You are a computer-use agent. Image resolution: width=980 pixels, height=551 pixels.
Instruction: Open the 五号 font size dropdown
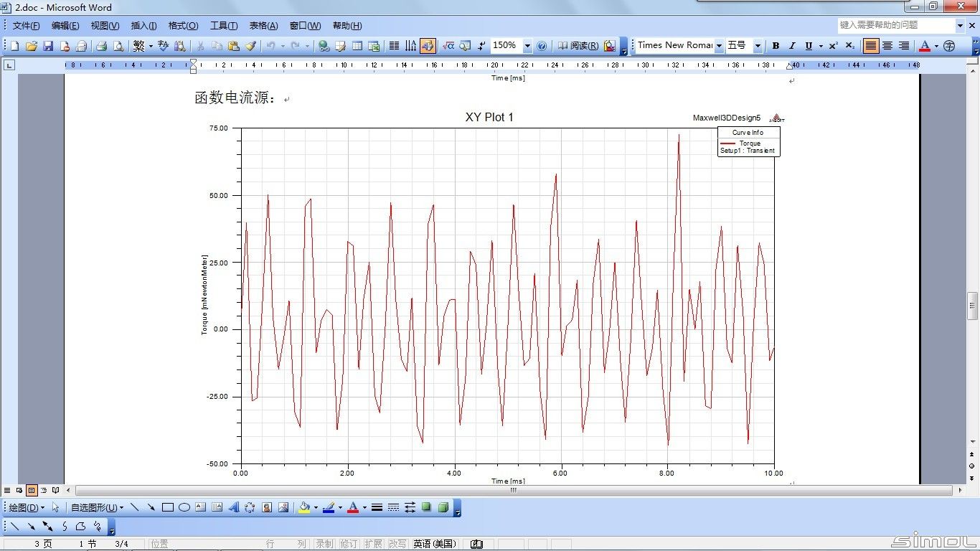click(x=757, y=46)
